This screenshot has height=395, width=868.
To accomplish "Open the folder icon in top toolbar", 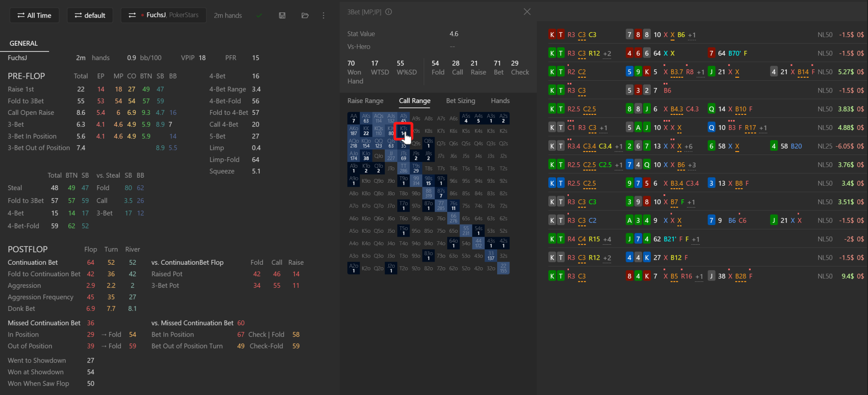I will (305, 15).
